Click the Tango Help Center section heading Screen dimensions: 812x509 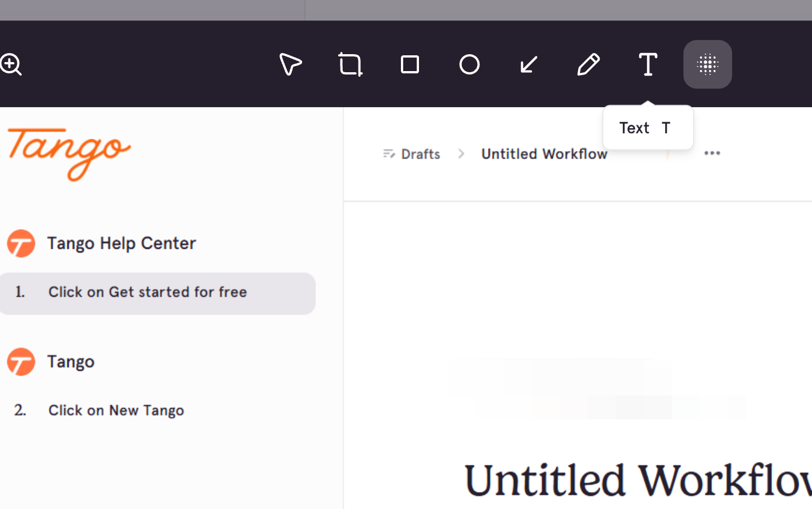(121, 243)
